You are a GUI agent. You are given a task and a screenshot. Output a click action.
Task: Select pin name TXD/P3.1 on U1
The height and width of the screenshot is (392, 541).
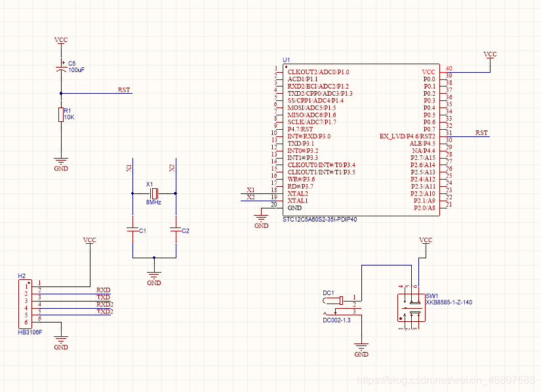click(x=301, y=144)
